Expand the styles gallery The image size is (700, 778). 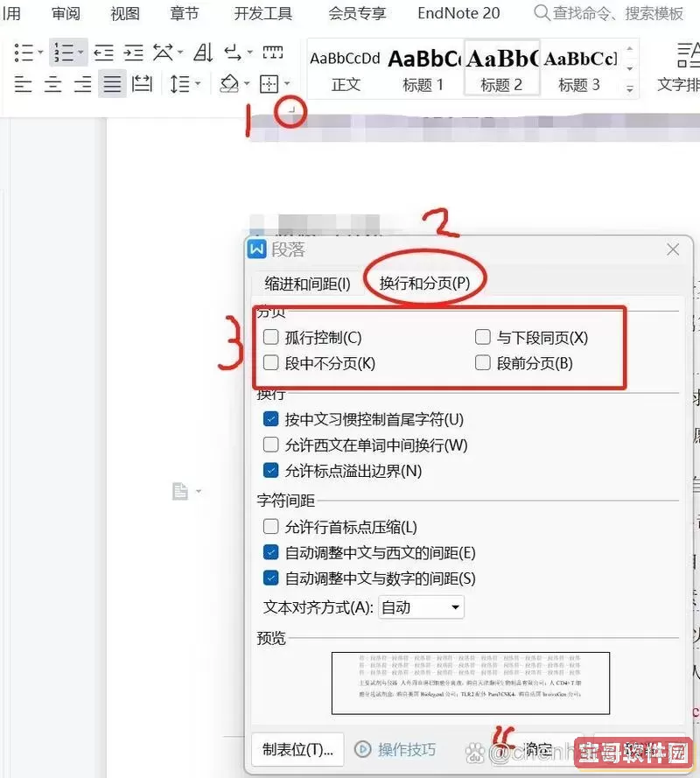click(629, 89)
